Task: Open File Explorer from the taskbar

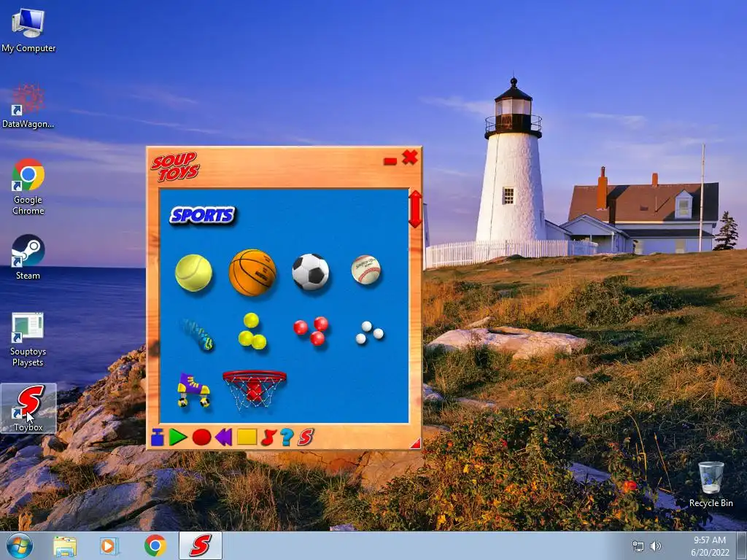Action: click(x=65, y=546)
